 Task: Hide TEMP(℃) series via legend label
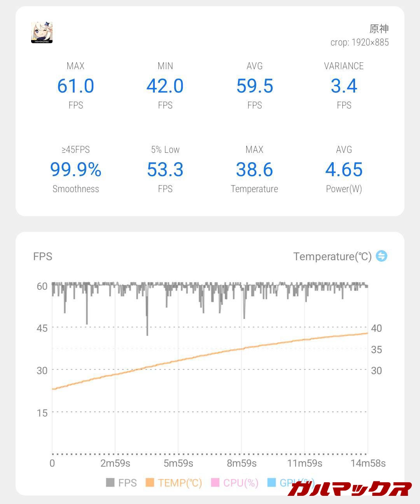pyautogui.click(x=180, y=483)
